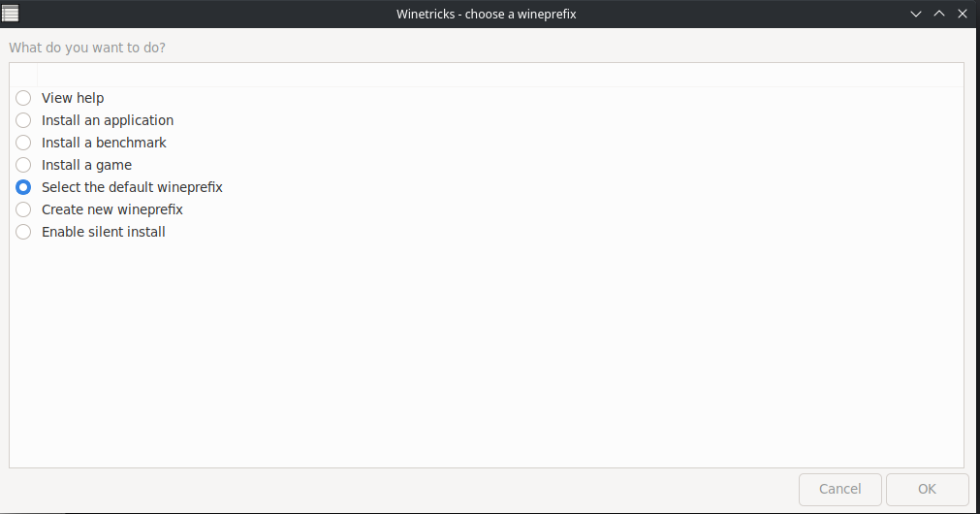Screen dimensions: 980x514
Task: Select the default wineprefix radio button
Action: pyautogui.click(x=23, y=187)
